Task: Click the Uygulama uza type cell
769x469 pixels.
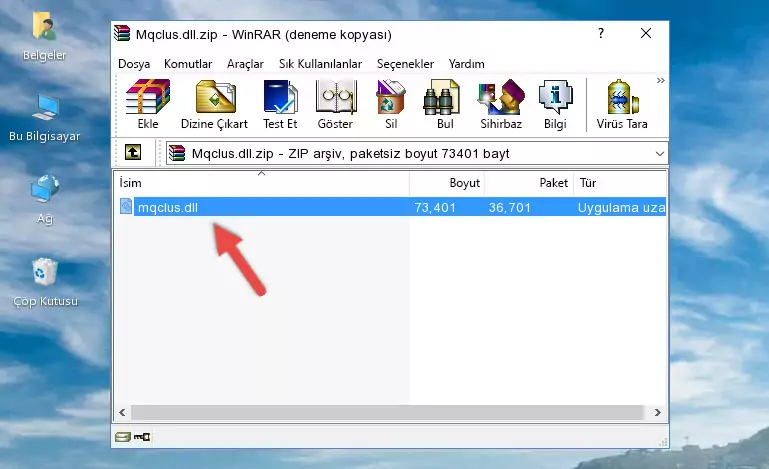Action: (x=621, y=208)
